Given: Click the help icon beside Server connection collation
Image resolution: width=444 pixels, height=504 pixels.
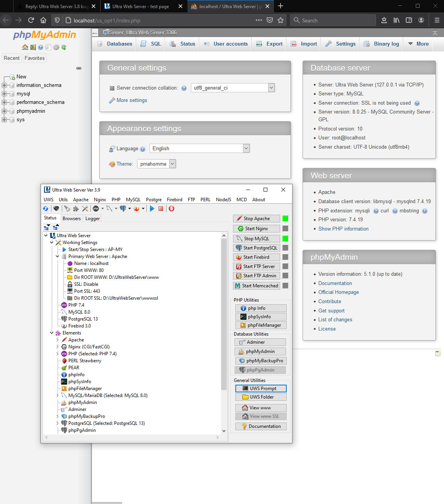Looking at the screenshot, I should point(184,88).
